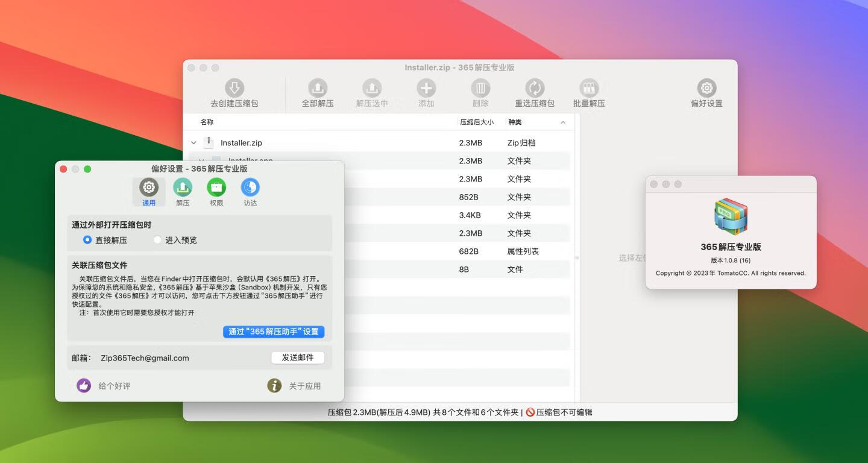Collapse the Installer.app folder chevron
Screen dimensions: 868x463
click(x=201, y=160)
